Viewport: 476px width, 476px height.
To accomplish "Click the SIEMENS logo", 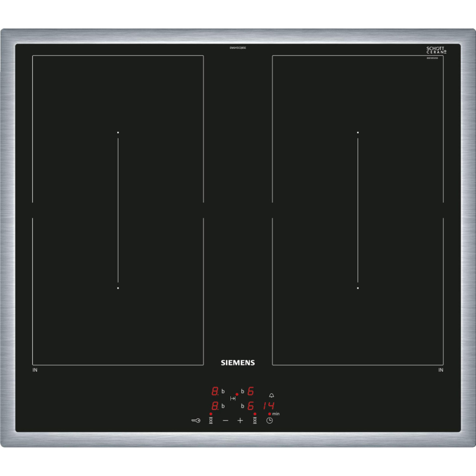I will (x=238, y=362).
